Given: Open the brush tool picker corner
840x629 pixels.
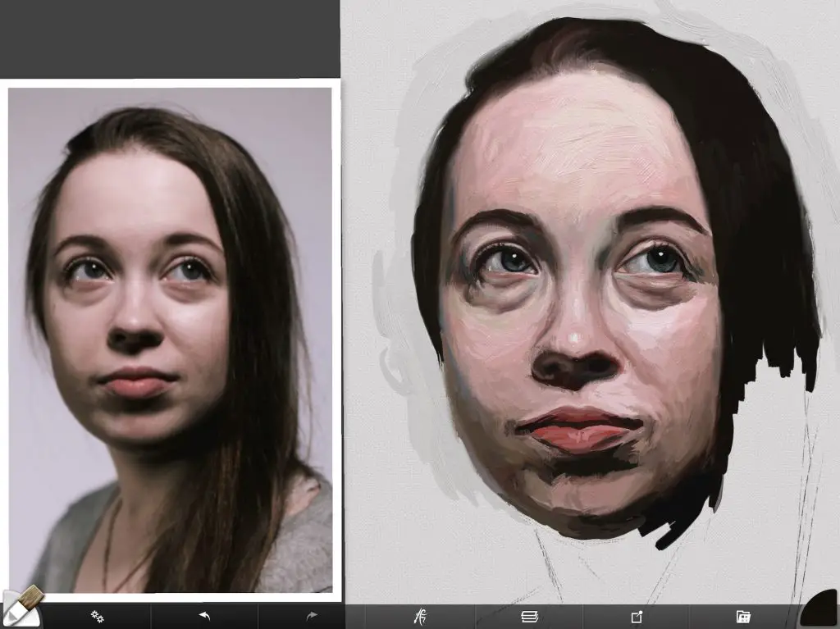Looking at the screenshot, I should pos(21,608).
